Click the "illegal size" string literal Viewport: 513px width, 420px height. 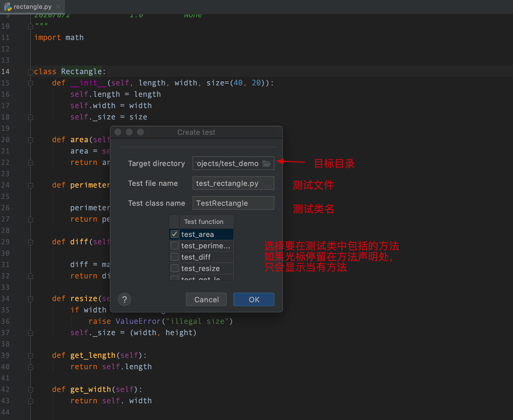(197, 321)
